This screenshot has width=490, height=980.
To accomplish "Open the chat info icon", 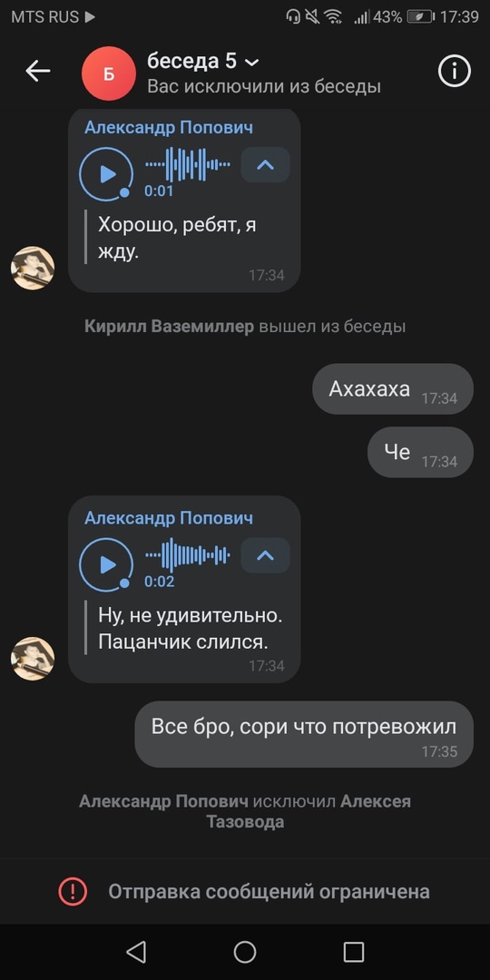I will (x=454, y=72).
